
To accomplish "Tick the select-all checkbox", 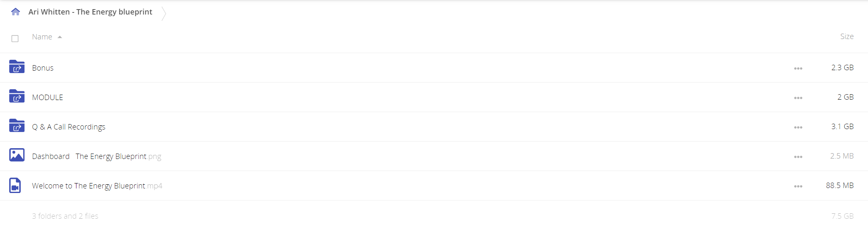I will coord(15,39).
